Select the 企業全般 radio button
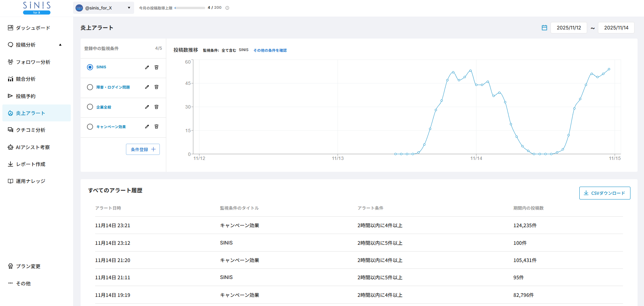 click(90, 107)
